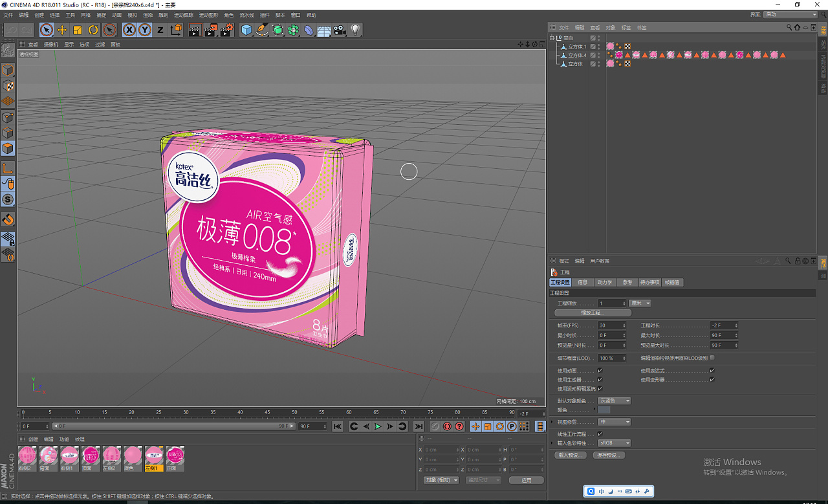Open viewport 摄像机 menu
This screenshot has width=828, height=504.
[50, 45]
